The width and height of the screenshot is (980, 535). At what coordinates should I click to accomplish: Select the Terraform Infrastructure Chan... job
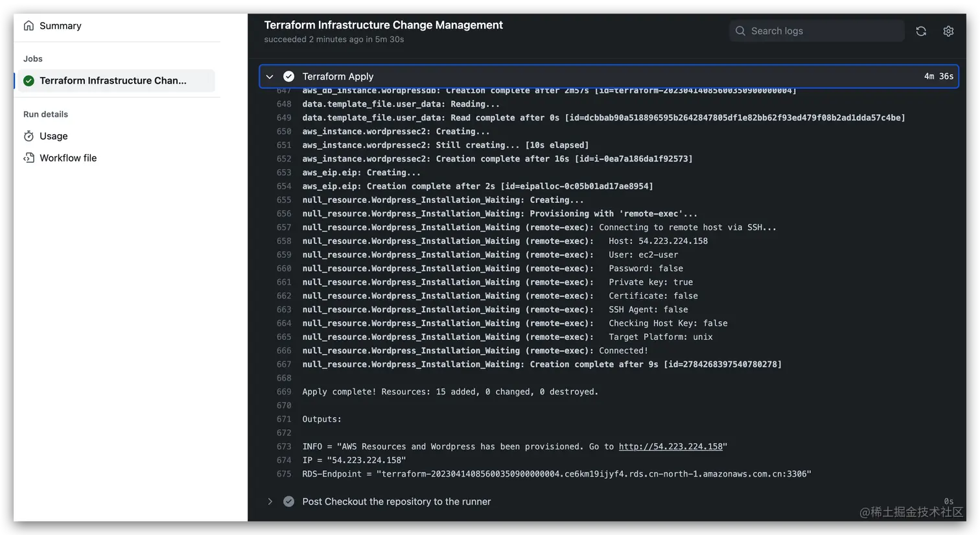(x=117, y=80)
